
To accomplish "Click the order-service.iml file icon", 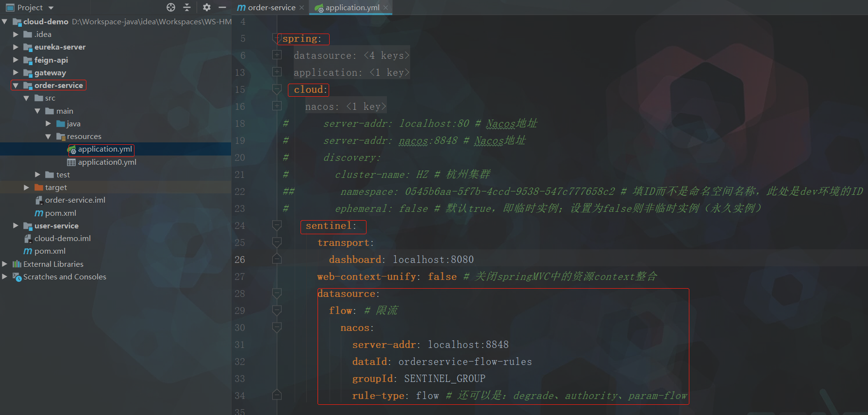I will tap(39, 200).
